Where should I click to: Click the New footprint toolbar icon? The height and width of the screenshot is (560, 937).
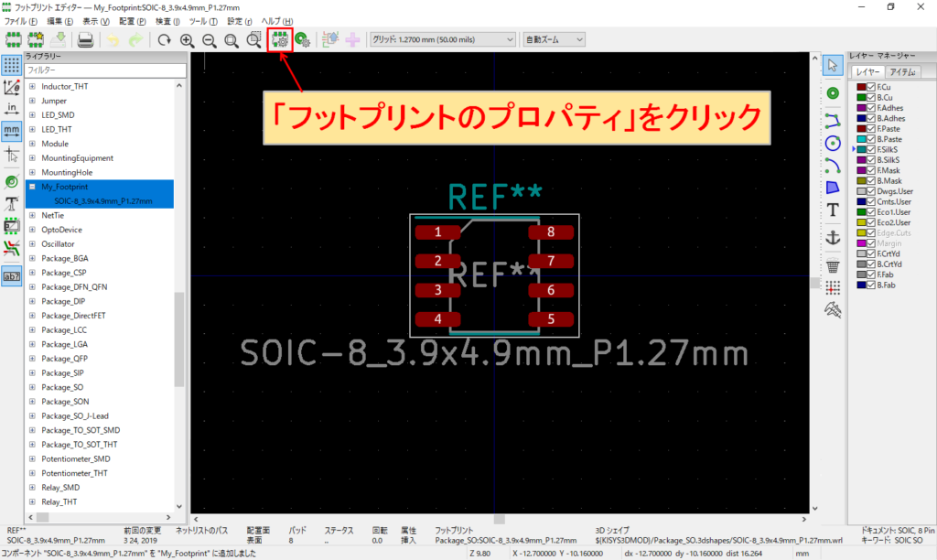pos(13,39)
